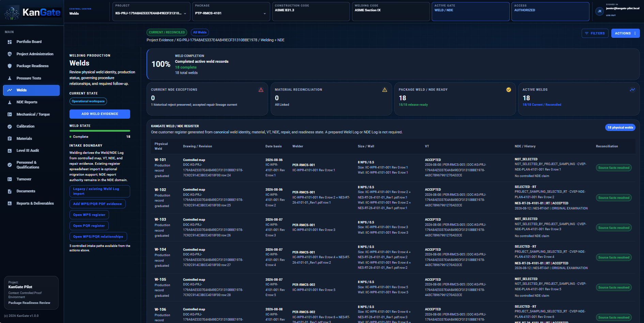Click the Physical Weld column header

pos(161,146)
